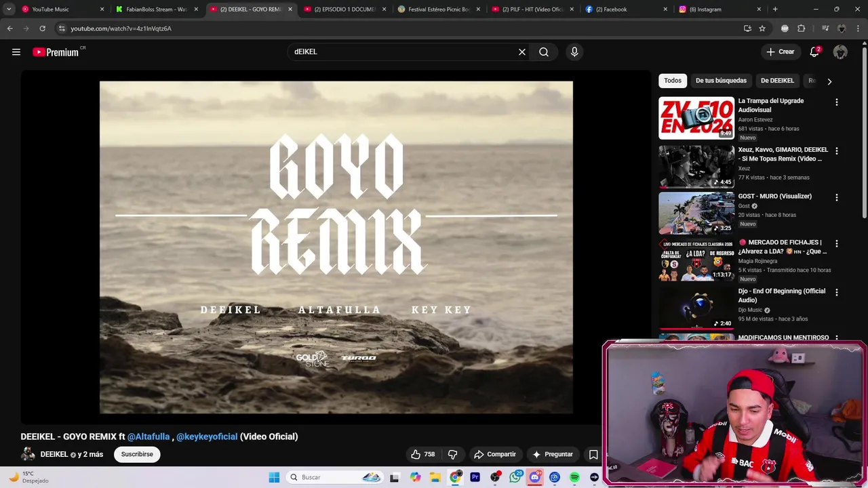The width and height of the screenshot is (868, 488).
Task: Open Premiere Pro from the taskbar
Action: pyautogui.click(x=475, y=477)
